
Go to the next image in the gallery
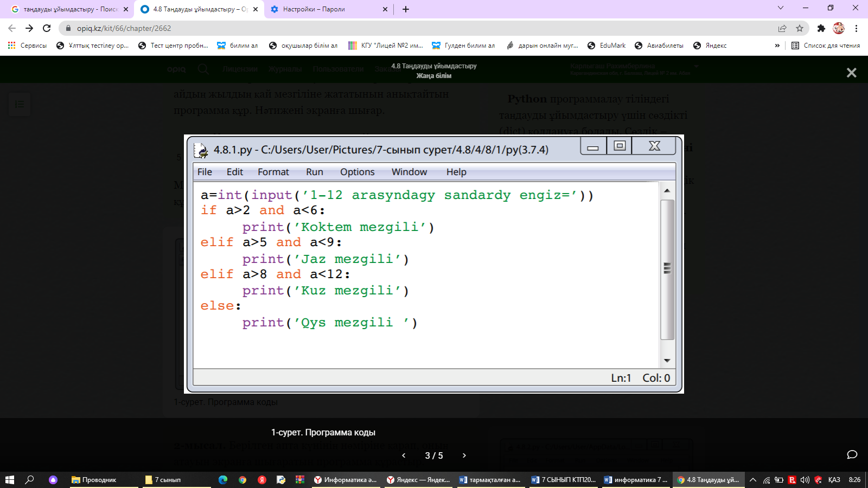(x=464, y=455)
